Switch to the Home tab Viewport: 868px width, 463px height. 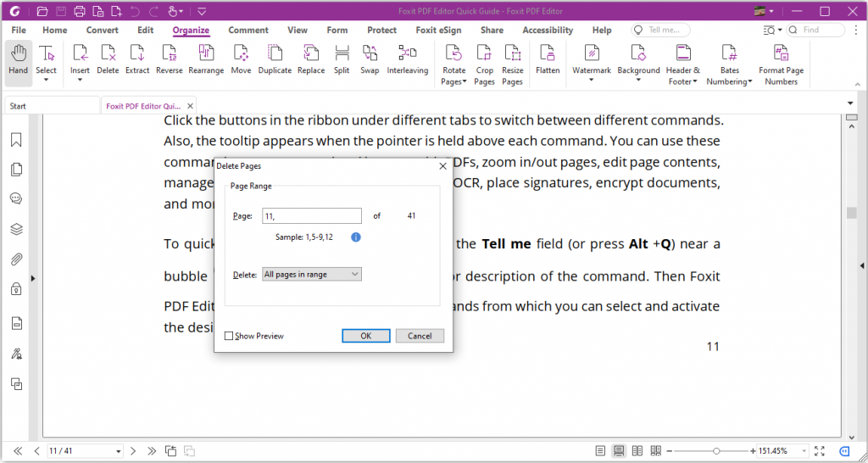click(x=55, y=30)
